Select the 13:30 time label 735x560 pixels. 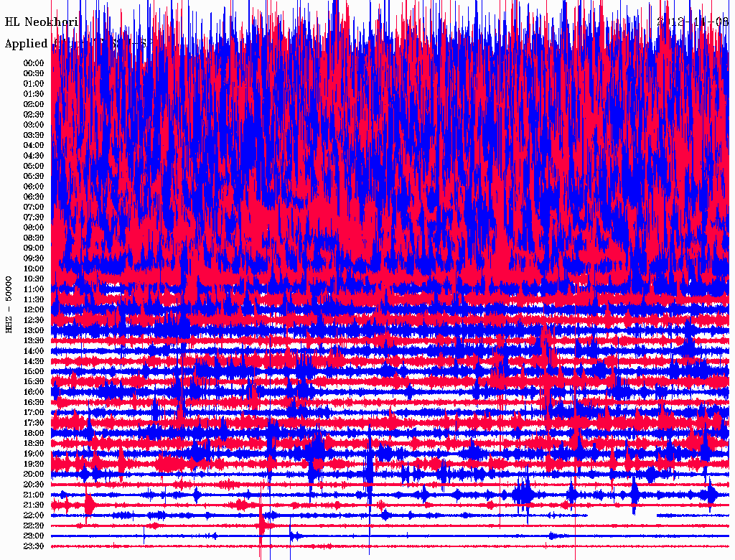[x=34, y=340]
